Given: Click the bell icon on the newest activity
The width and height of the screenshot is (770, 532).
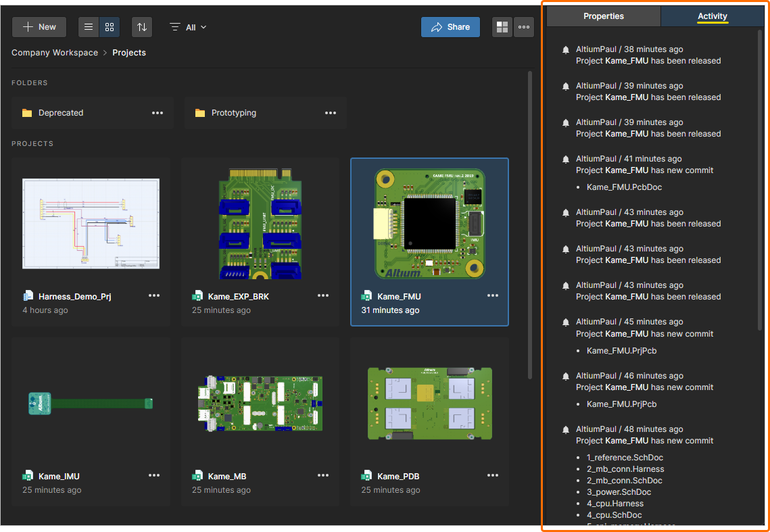Looking at the screenshot, I should pos(566,49).
